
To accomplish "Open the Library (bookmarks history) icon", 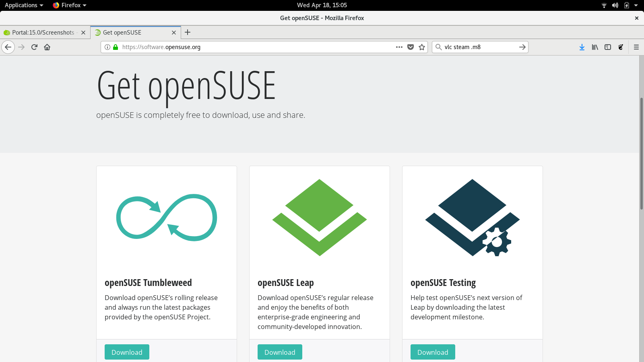I will (x=594, y=47).
